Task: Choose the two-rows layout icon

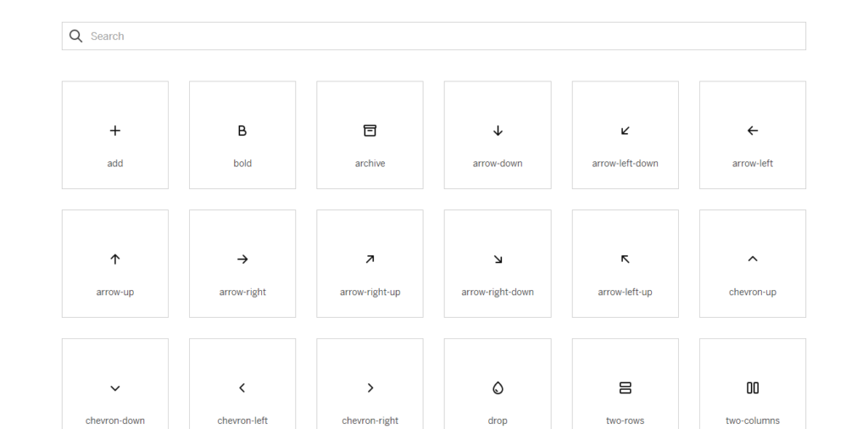Action: [x=626, y=388]
